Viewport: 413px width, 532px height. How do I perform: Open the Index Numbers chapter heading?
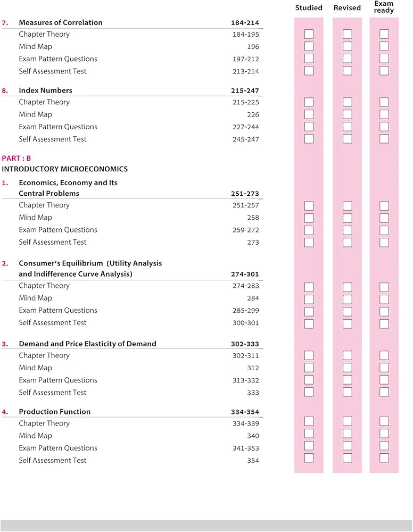(x=45, y=90)
